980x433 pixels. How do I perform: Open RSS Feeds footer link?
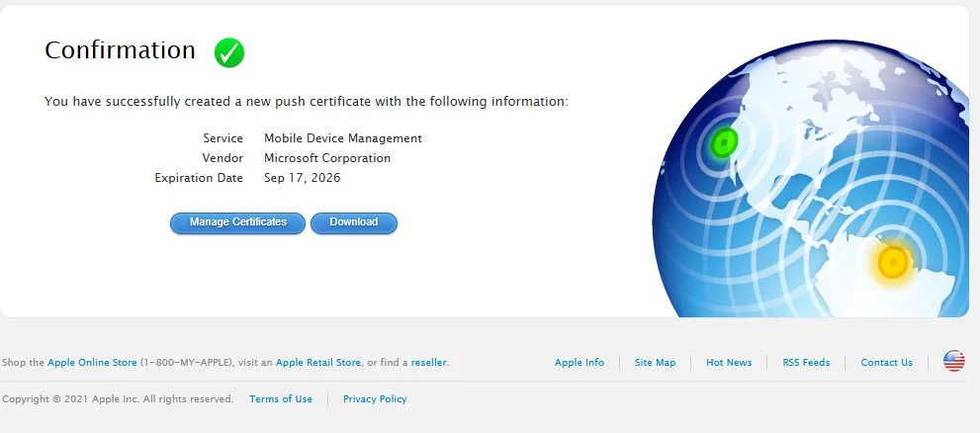pos(806,363)
